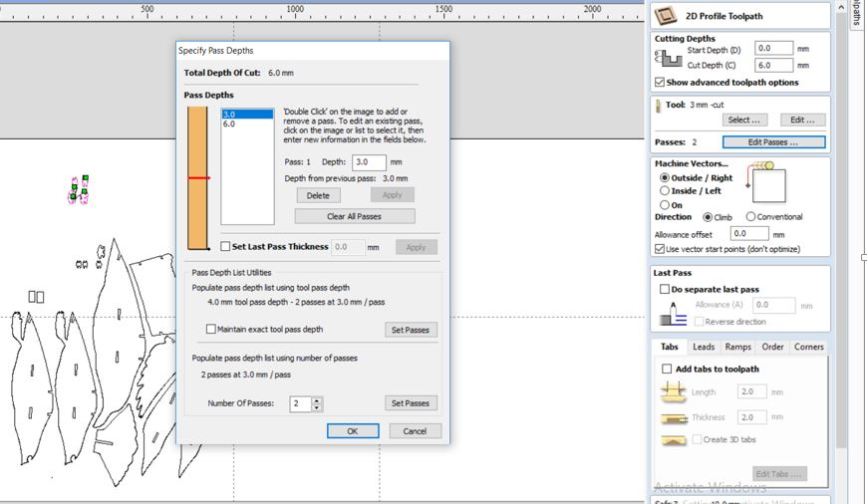Click the tab length illustration icon
Screen dimensions: 867x504
[x=673, y=391]
